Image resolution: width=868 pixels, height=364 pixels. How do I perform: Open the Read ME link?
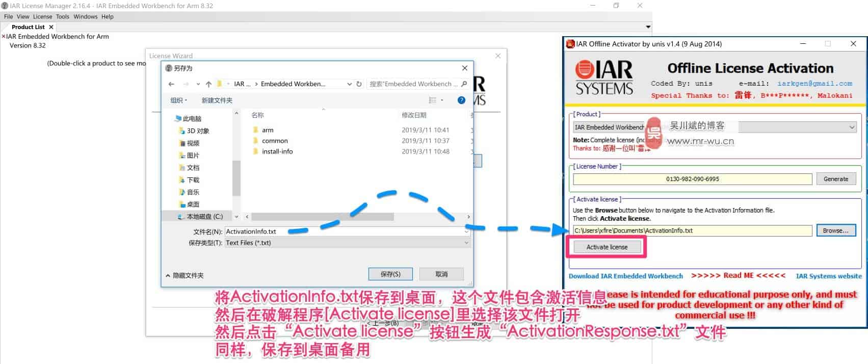(x=739, y=276)
